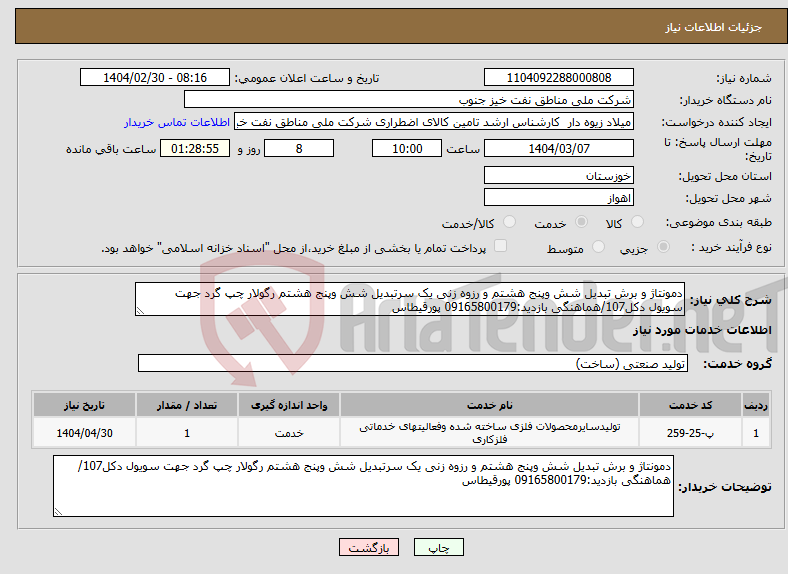Click resize handle of buyer notes textarea
Image resolution: width=788 pixels, height=574 pixels.
[58, 512]
